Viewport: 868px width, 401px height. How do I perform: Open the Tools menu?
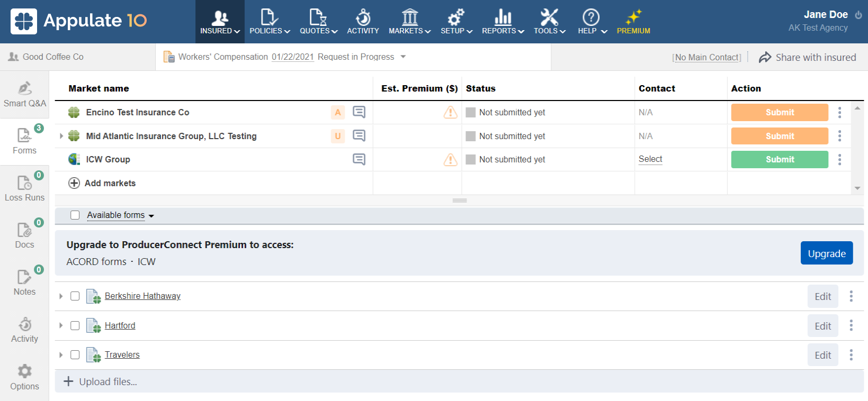(549, 22)
